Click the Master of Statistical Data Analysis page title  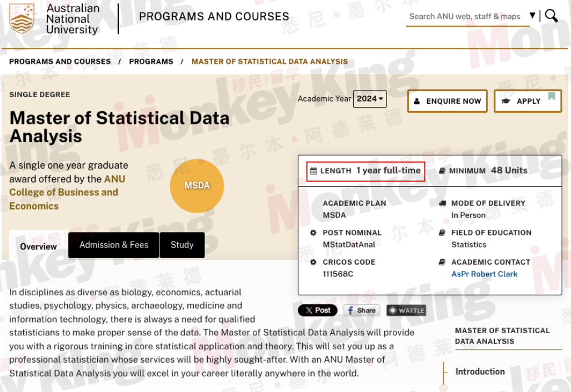click(x=119, y=127)
